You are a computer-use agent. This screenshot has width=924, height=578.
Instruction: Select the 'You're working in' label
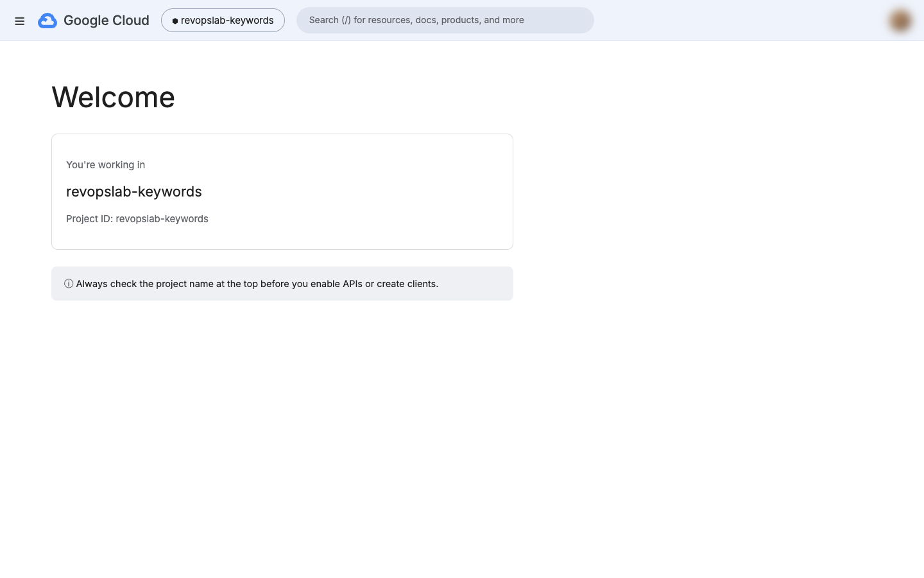tap(105, 165)
